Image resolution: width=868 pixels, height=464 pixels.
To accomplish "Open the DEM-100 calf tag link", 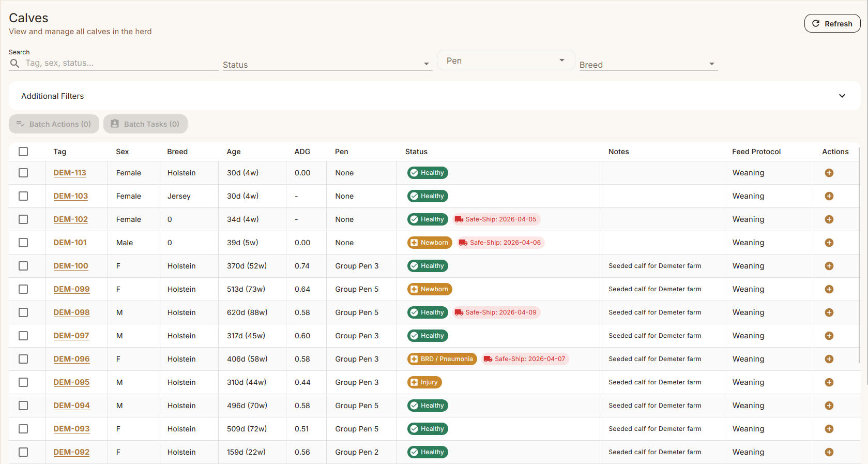I will point(71,266).
